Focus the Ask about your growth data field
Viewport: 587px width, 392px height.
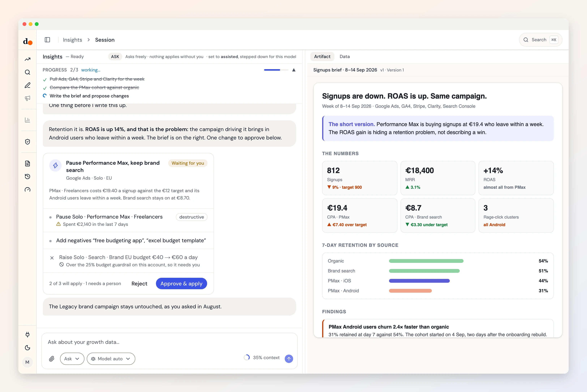click(x=169, y=342)
